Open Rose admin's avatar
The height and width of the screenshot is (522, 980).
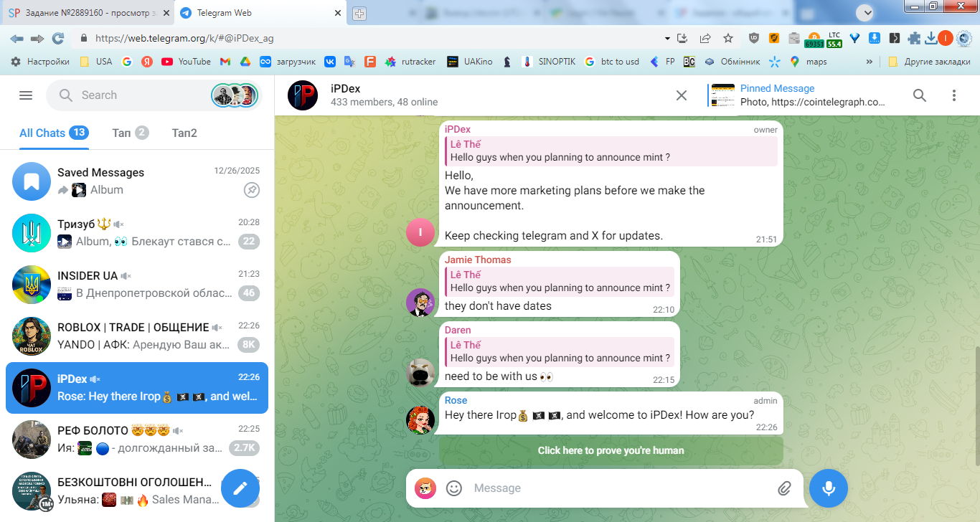coord(420,420)
